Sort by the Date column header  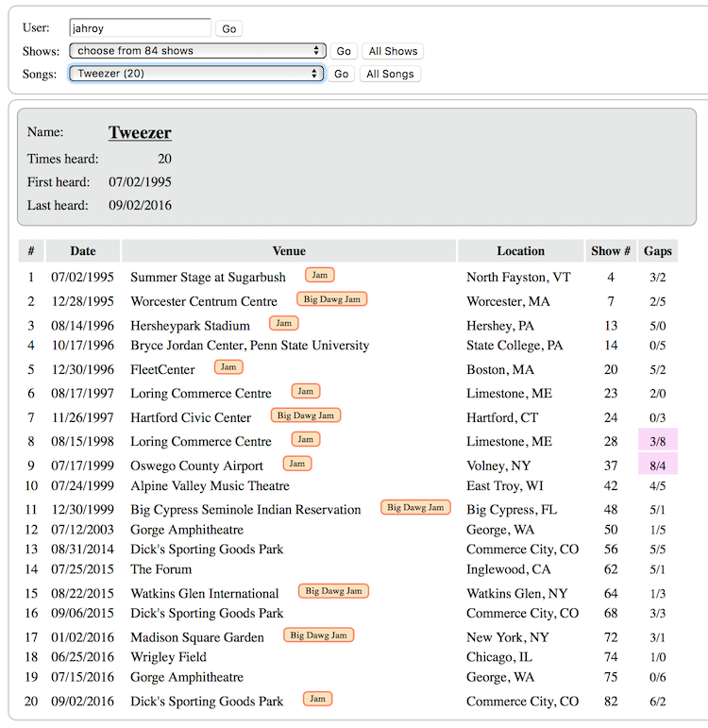(83, 251)
